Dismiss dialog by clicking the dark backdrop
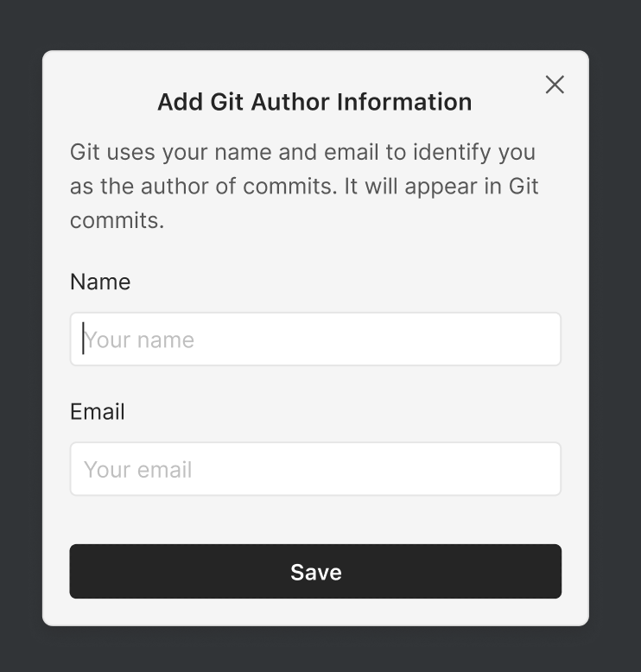 [x=21, y=346]
